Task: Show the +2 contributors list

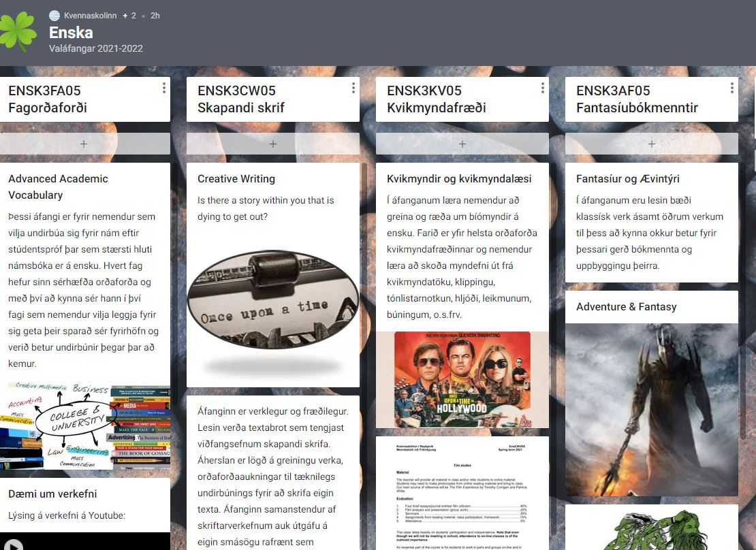Action: point(129,16)
